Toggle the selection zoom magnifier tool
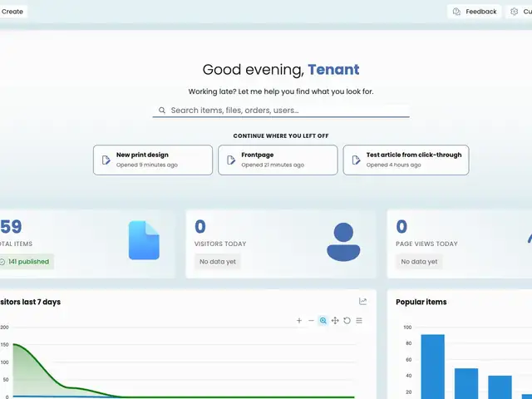Image resolution: width=532 pixels, height=399 pixels. (x=323, y=321)
